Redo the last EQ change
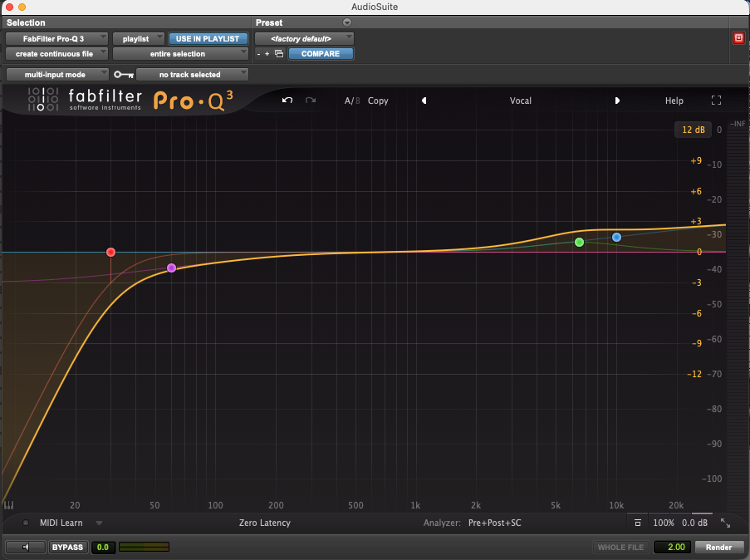The width and height of the screenshot is (750, 560). tap(311, 100)
